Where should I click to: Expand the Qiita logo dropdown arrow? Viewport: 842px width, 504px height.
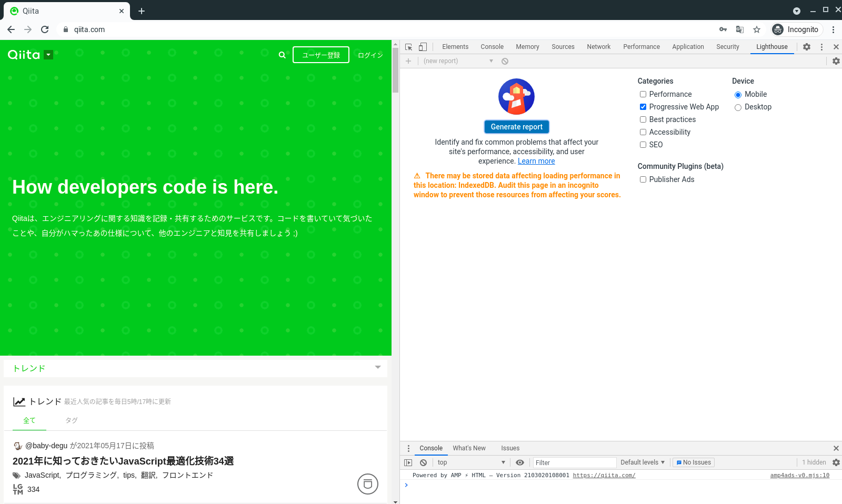(x=48, y=55)
